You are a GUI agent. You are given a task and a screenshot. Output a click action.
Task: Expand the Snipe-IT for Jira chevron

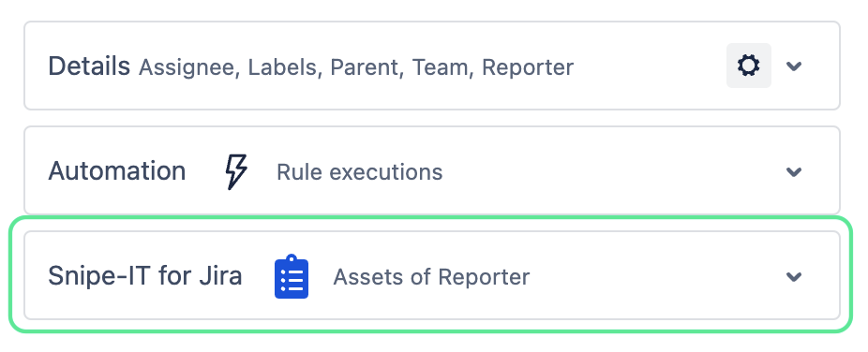(x=794, y=276)
